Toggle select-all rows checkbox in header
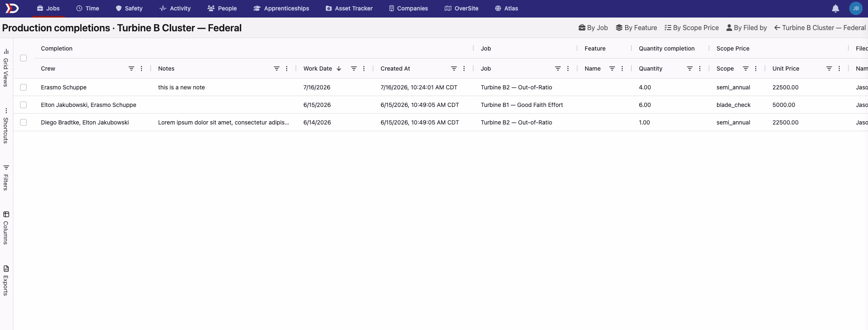 coord(23,58)
